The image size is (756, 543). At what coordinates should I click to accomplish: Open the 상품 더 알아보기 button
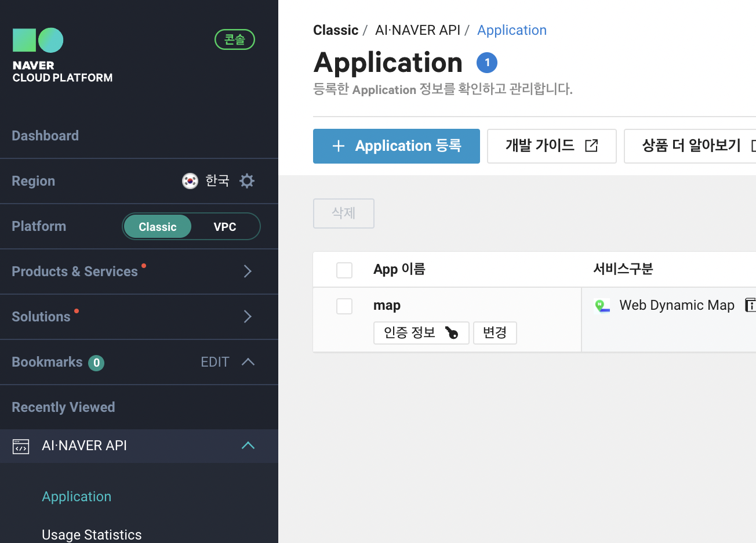point(690,146)
